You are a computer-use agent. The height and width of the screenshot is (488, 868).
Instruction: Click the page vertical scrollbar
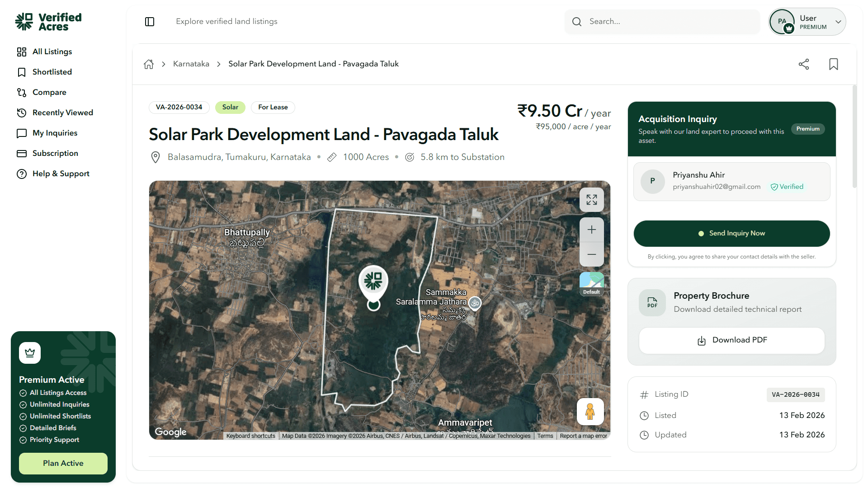click(x=854, y=136)
